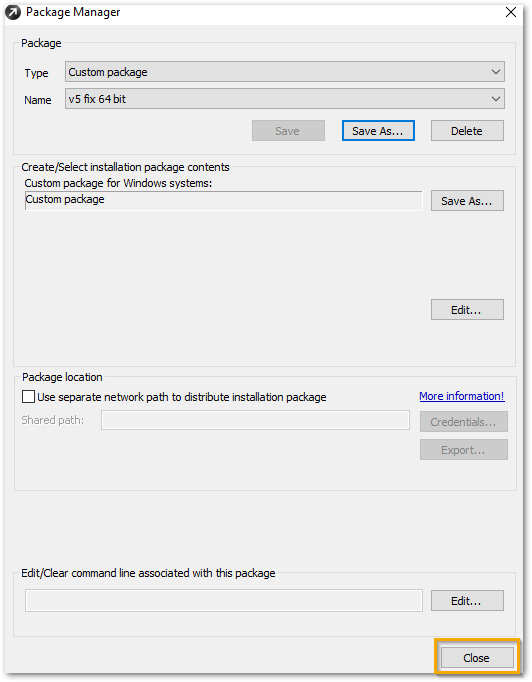Click the Package Manager app icon in title bar
Viewport: 532px width, 682px height.
13,12
